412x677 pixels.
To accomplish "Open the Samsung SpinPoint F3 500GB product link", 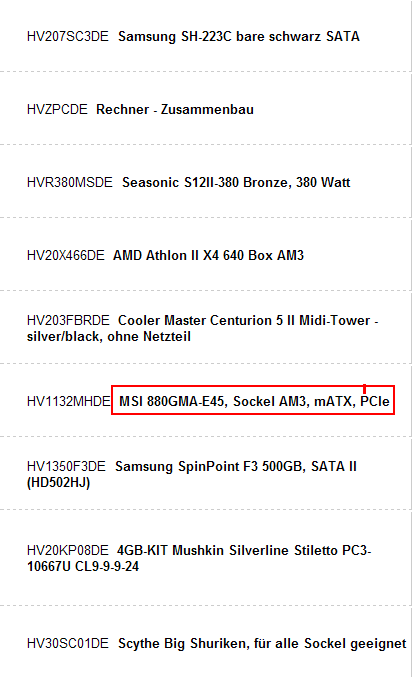I will point(236,466).
